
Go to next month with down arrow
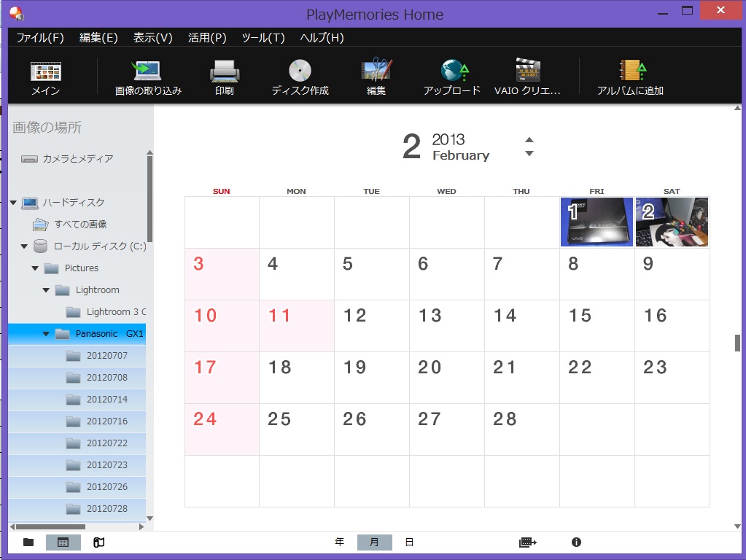pos(529,153)
